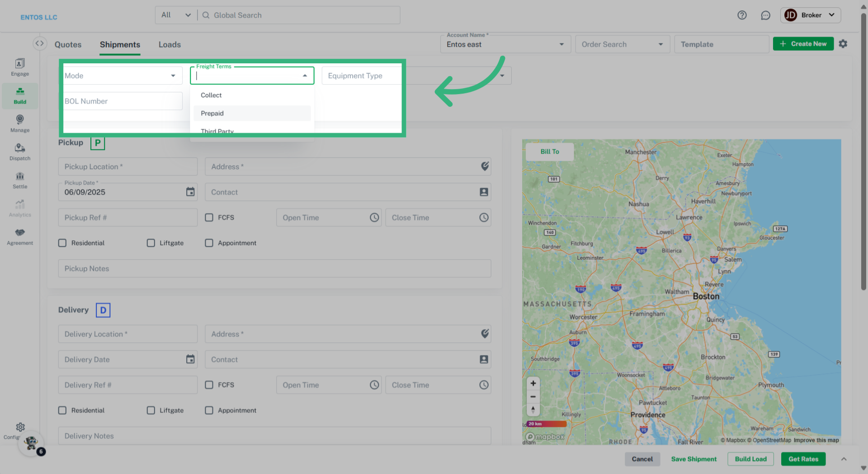Enable the Pickup FCFS checkbox

[209, 218]
